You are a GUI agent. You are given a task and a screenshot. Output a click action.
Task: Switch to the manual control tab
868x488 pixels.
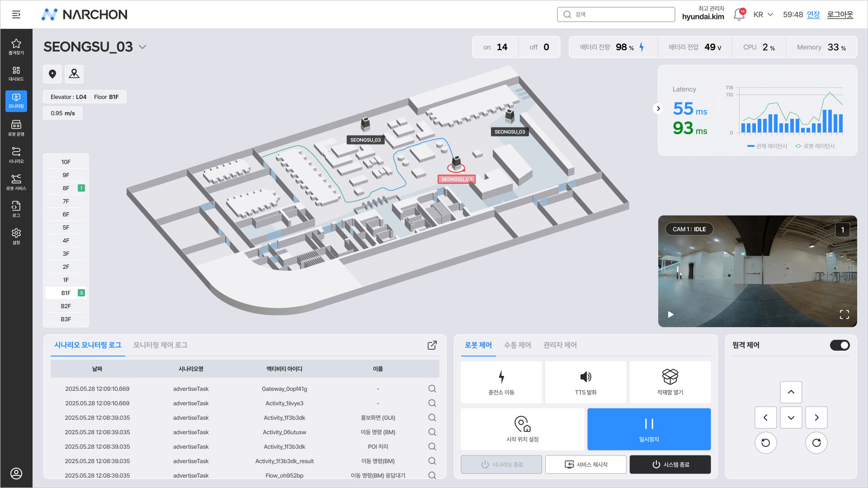(x=518, y=345)
